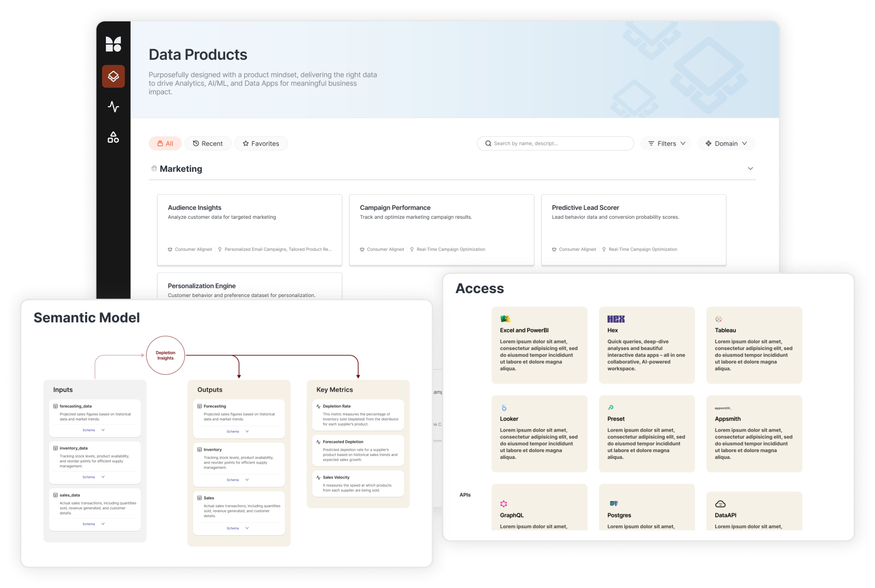The image size is (875, 588).
Task: Select the GraphQL icon under APIs
Action: (x=504, y=504)
